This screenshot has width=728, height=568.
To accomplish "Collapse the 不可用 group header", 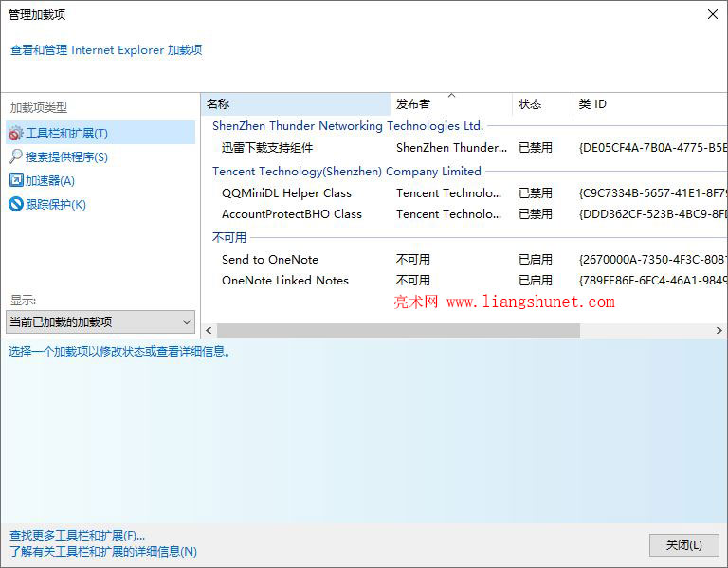I will point(229,238).
